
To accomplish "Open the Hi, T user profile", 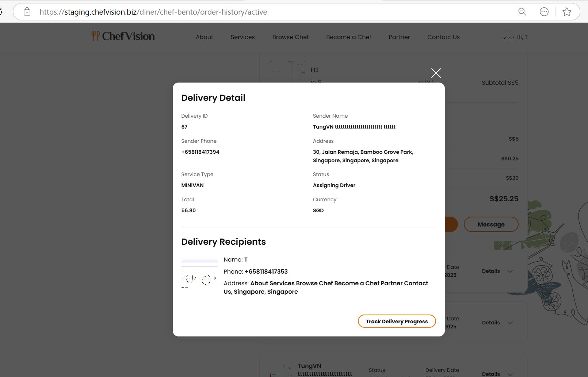I will (516, 37).
